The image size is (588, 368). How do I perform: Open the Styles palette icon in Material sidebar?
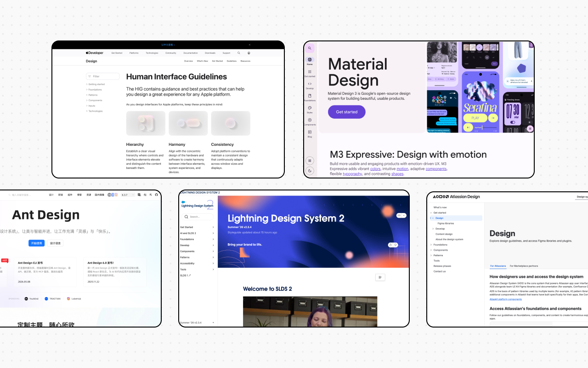pyautogui.click(x=310, y=108)
